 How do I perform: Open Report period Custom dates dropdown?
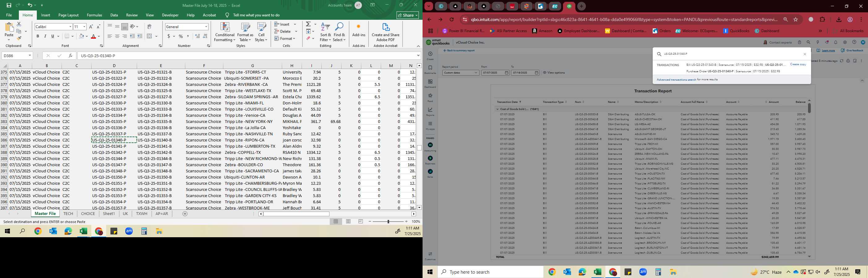460,73
